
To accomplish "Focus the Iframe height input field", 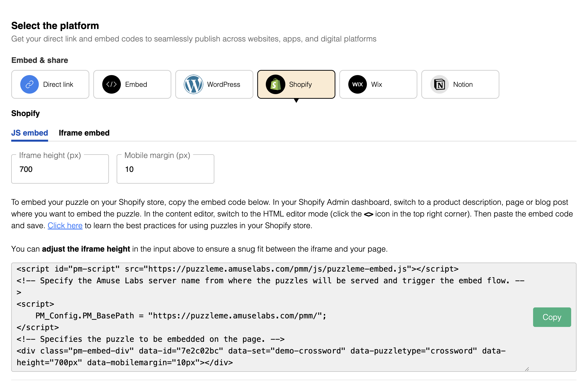I will pos(60,169).
